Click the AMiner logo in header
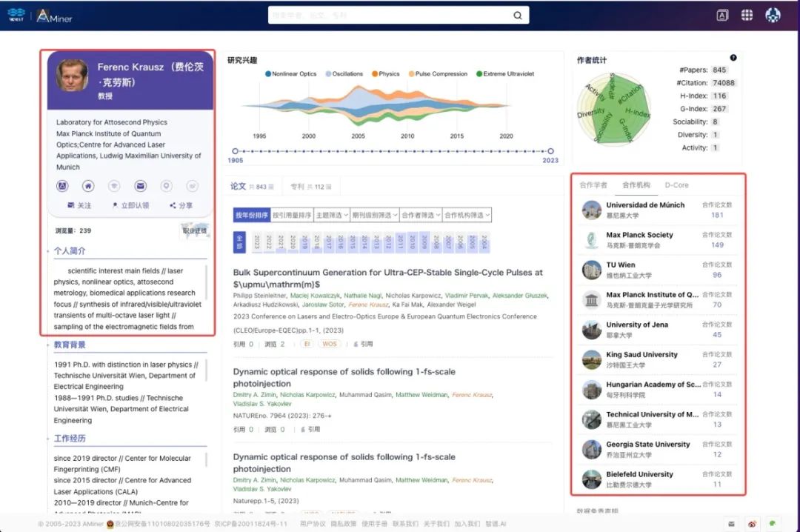The width and height of the screenshot is (800, 532). point(54,16)
